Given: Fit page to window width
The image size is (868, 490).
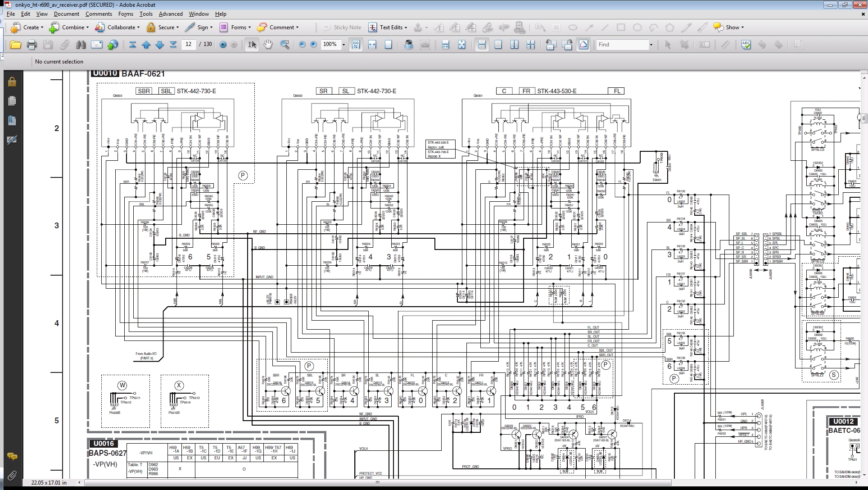Looking at the screenshot, I should point(372,45).
